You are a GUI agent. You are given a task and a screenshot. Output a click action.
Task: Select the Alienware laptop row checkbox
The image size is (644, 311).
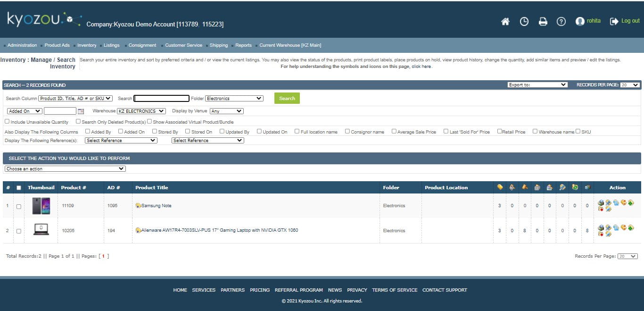(19, 231)
